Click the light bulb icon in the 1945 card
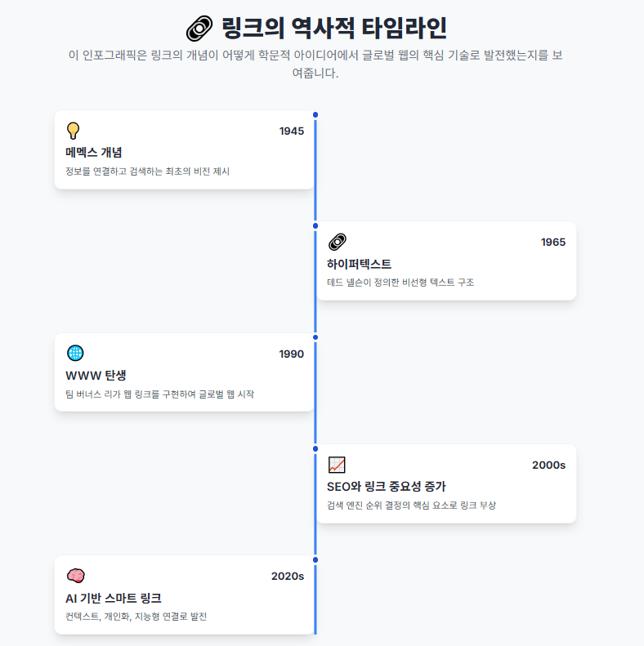This screenshot has height=646, width=644. point(74,131)
